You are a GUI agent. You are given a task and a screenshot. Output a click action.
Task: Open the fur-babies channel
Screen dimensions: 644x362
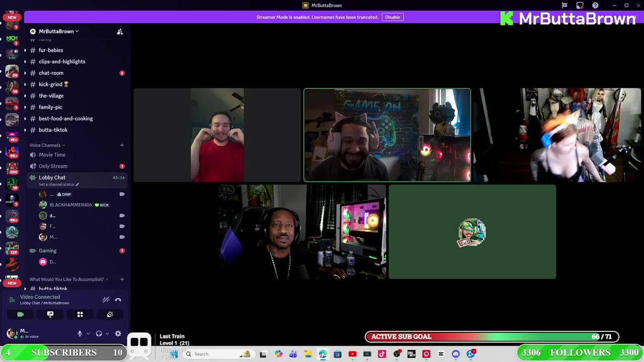[51, 50]
